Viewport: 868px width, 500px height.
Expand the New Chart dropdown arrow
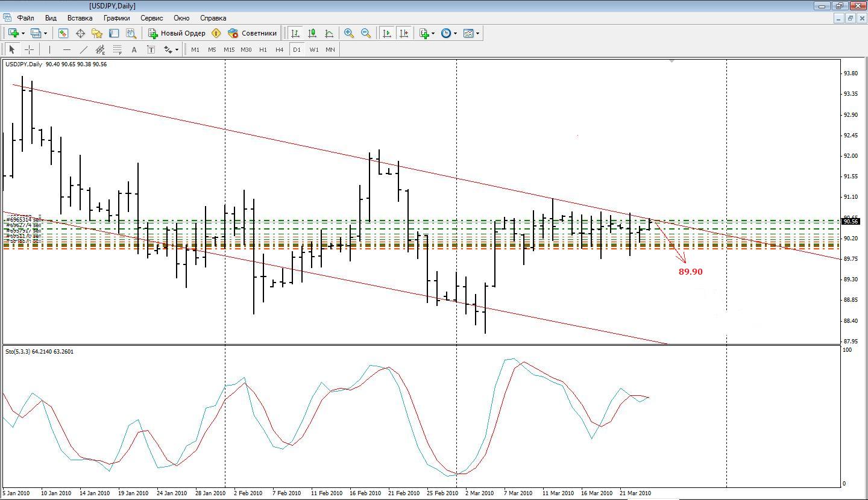[23, 33]
